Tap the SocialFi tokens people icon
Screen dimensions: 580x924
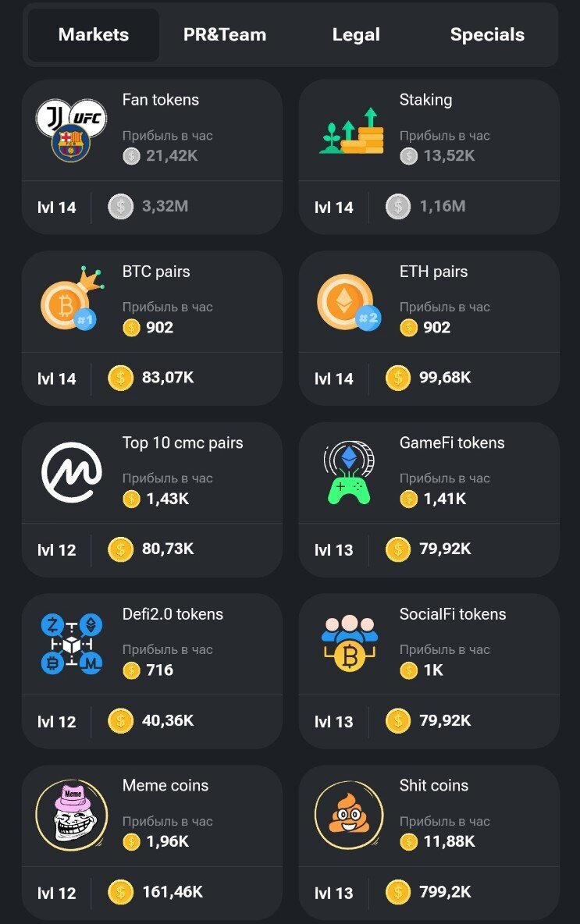pos(350,644)
